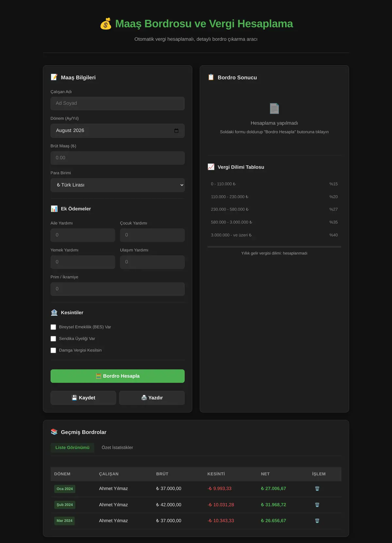
Task: Delete the Mar 2024 payroll row
Action: pos(317,521)
